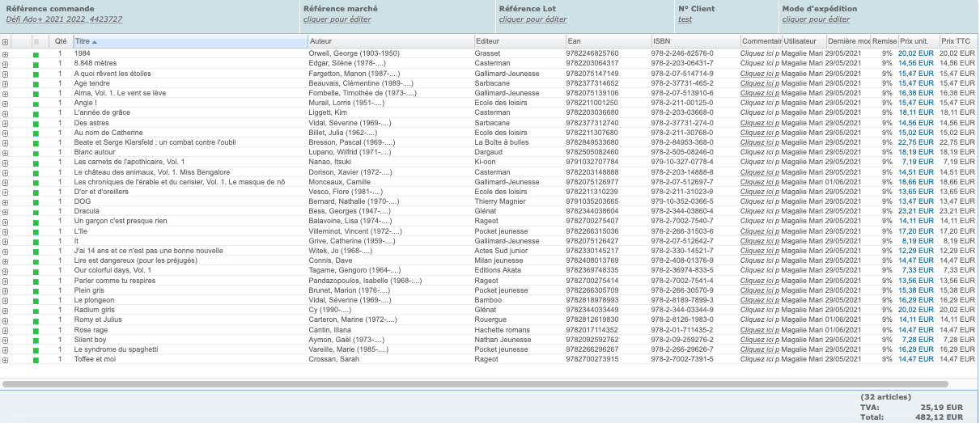Expand Les carnets de l'apothicaire row
Image resolution: width=980 pixels, height=423 pixels.
pyautogui.click(x=5, y=162)
